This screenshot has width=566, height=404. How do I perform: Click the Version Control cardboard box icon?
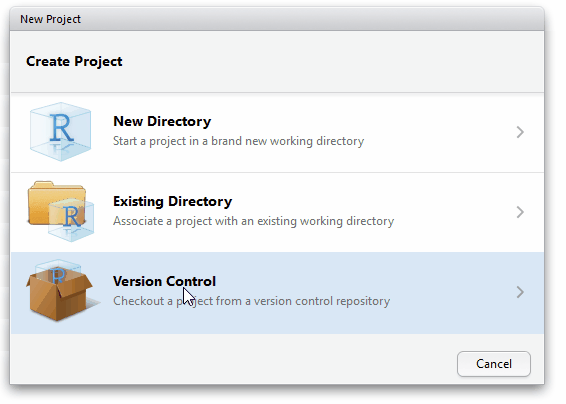[62, 291]
